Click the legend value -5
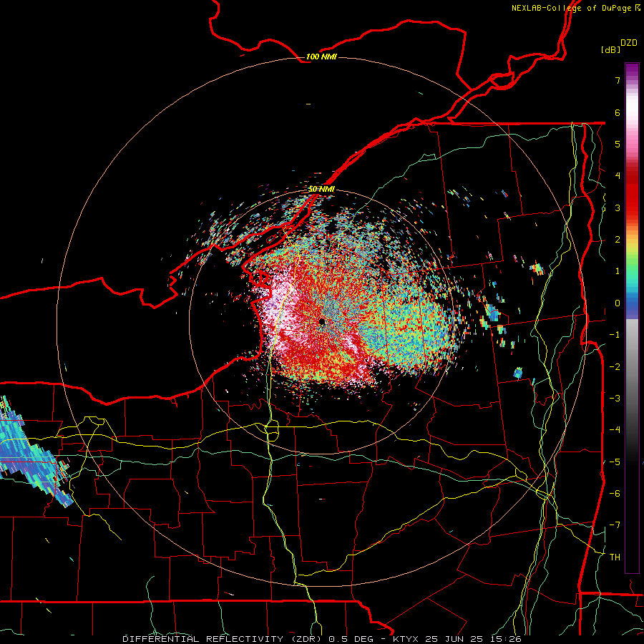This screenshot has width=644, height=644. [x=615, y=462]
